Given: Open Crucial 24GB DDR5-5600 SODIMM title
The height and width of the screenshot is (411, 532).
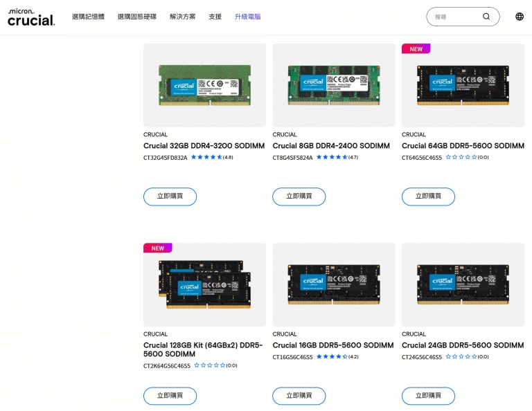Looking at the screenshot, I should [x=463, y=345].
